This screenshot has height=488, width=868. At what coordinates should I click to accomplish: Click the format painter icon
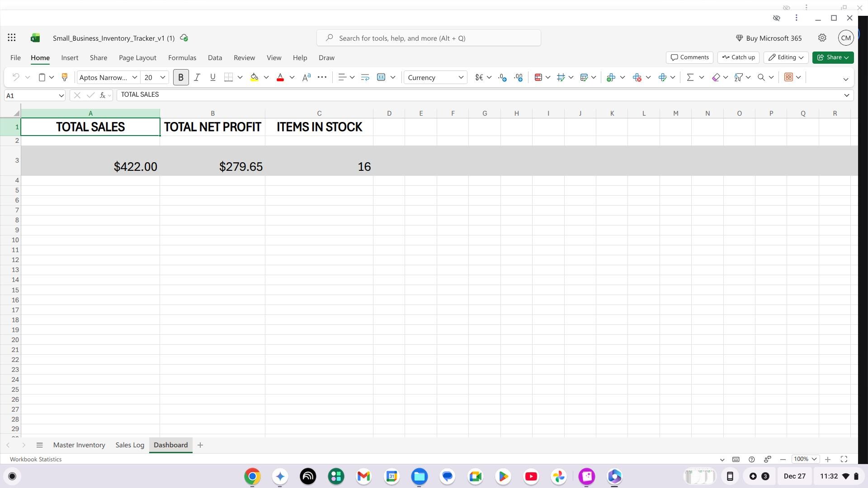(64, 78)
